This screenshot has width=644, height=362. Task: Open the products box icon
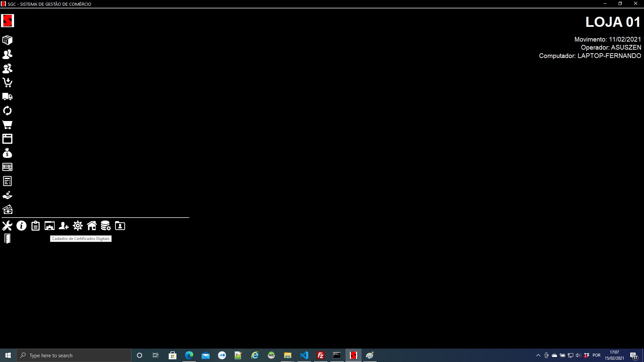(x=7, y=40)
